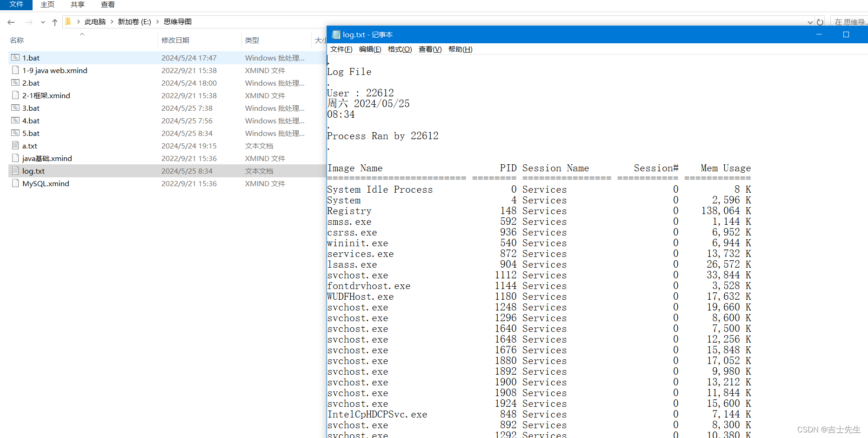Select file name 5.bat

tap(31, 133)
